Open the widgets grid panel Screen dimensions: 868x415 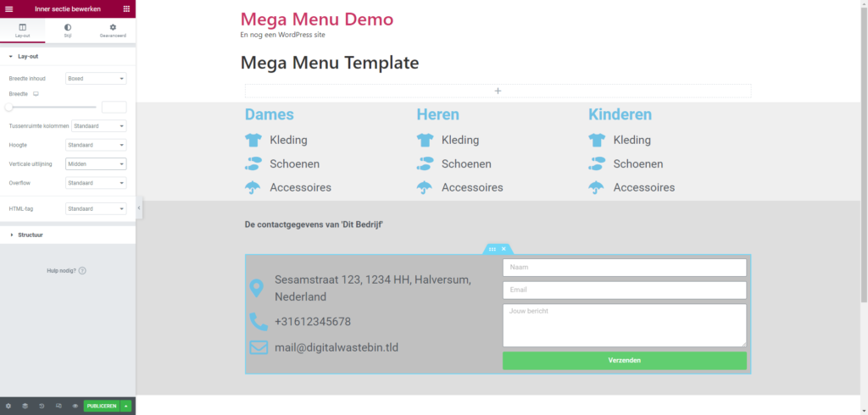[127, 8]
